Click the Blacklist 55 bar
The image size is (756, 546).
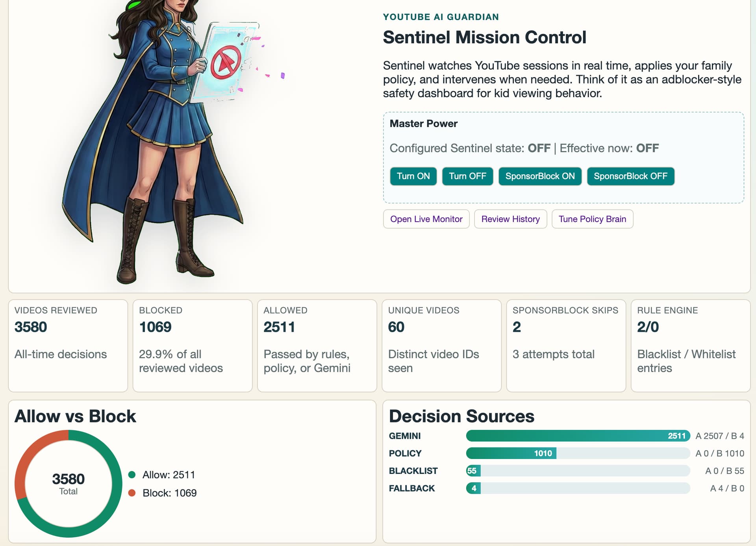click(473, 471)
